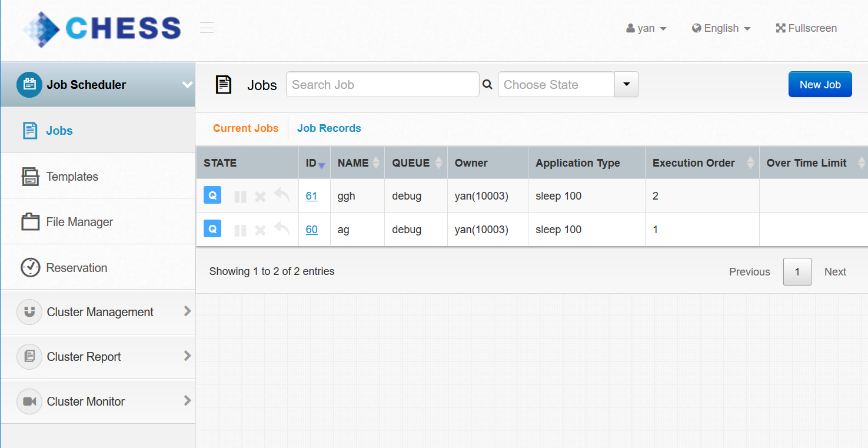Click the Cluster Monitor camera icon

pyautogui.click(x=29, y=401)
